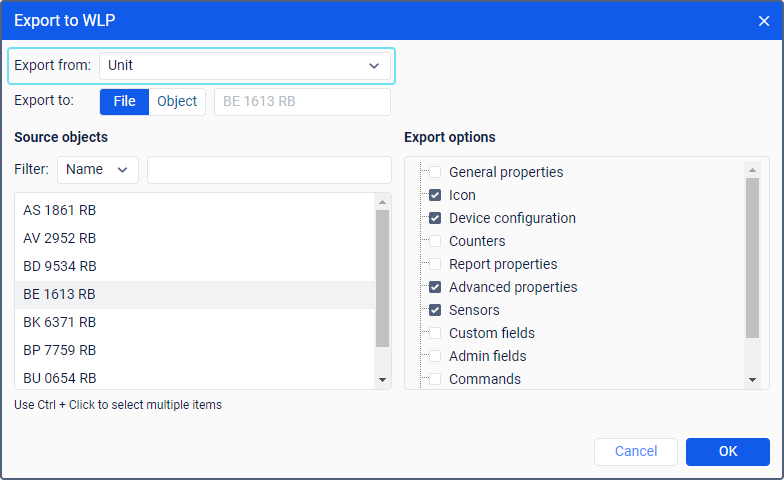This screenshot has width=784, height=480.
Task: Switch export destination to Object
Action: (x=177, y=102)
